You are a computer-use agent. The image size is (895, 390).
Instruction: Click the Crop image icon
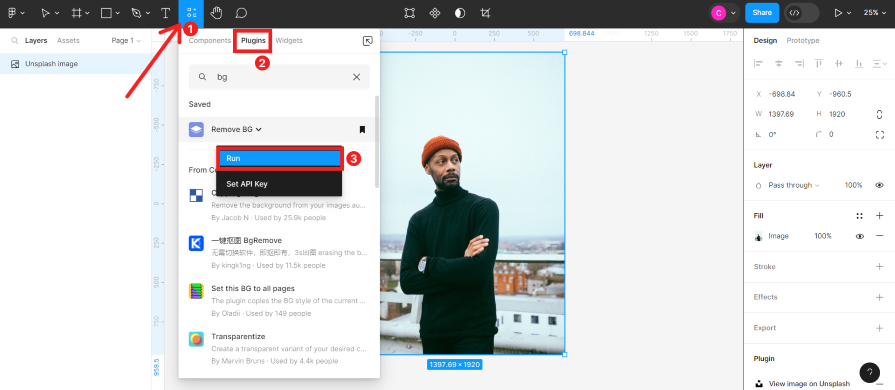[485, 13]
